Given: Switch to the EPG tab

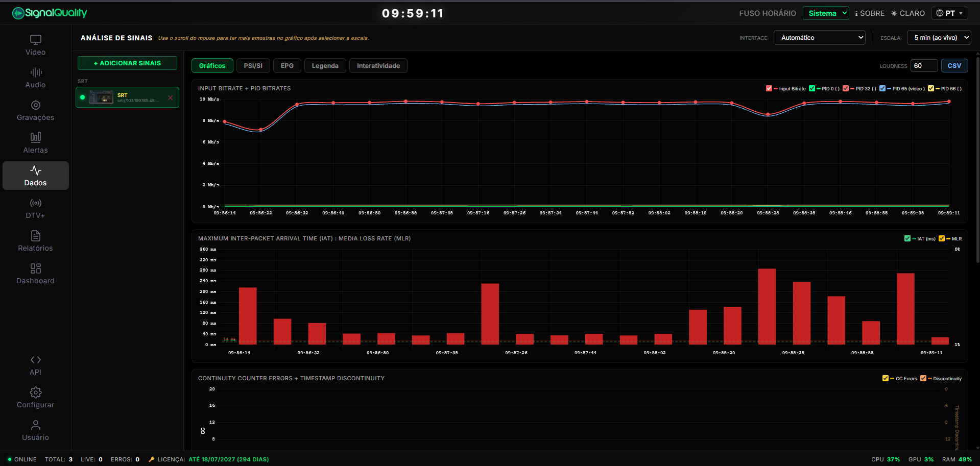Looking at the screenshot, I should [287, 65].
